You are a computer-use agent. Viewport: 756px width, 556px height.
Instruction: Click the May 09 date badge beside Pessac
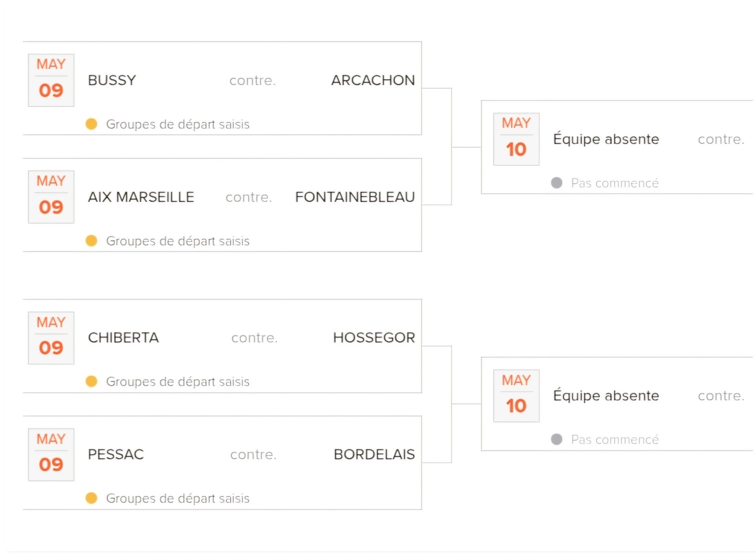tap(51, 454)
